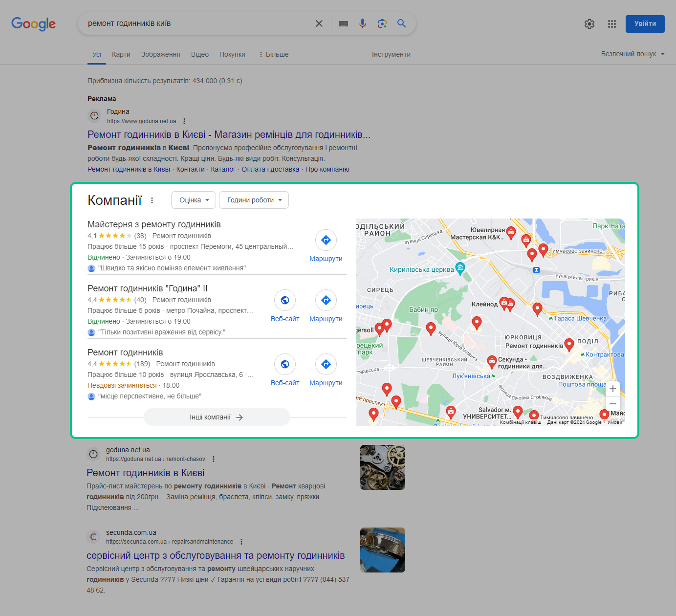The height and width of the screenshot is (616, 676).
Task: Clear the search box text
Action: pos(319,23)
